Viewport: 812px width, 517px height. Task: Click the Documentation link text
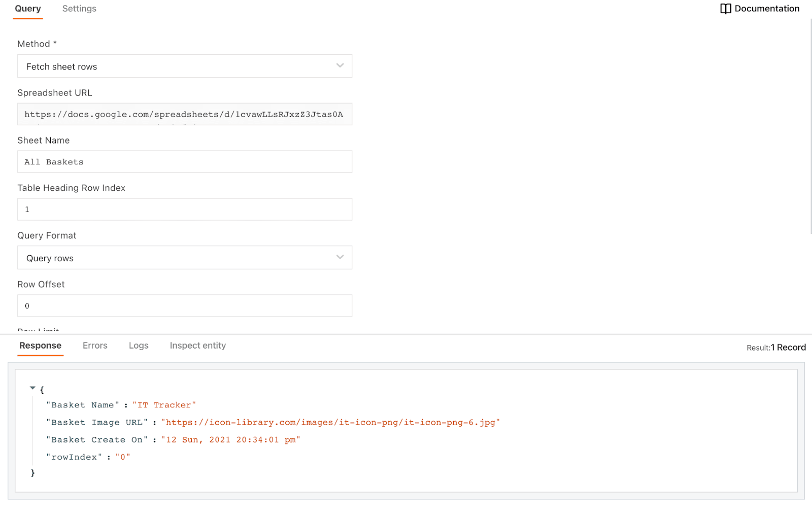coord(766,9)
